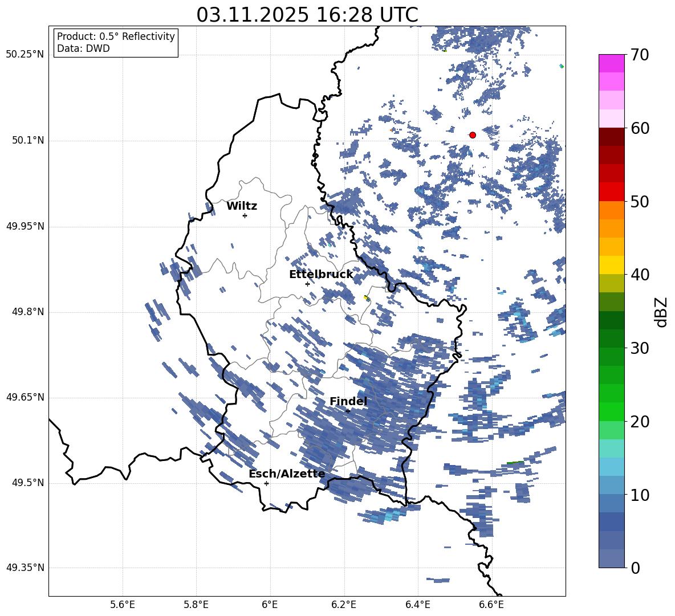Click the 49.5°N latitude label
The height and width of the screenshot is (616, 675).
27,483
